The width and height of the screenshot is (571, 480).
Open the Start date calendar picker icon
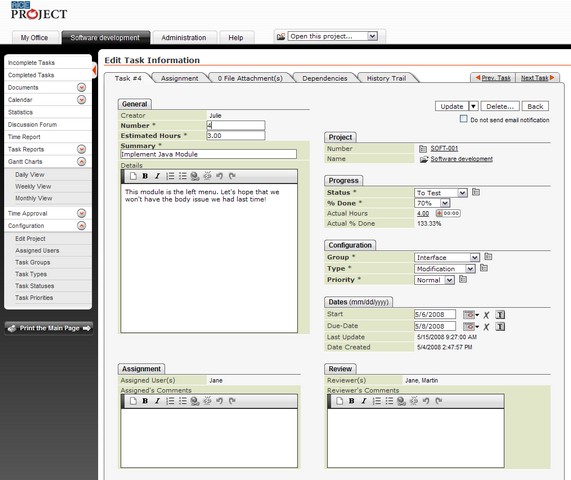point(469,314)
